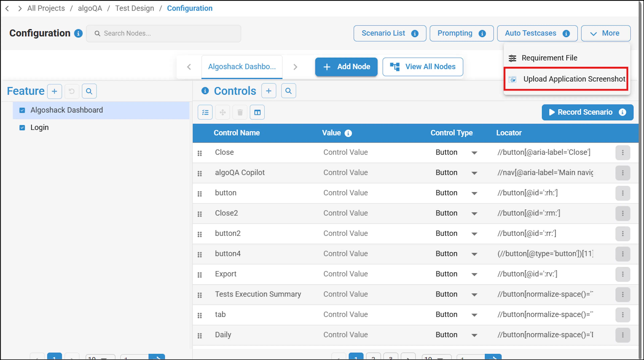Open Auto Testcases button
This screenshot has width=644, height=360.
(x=537, y=33)
